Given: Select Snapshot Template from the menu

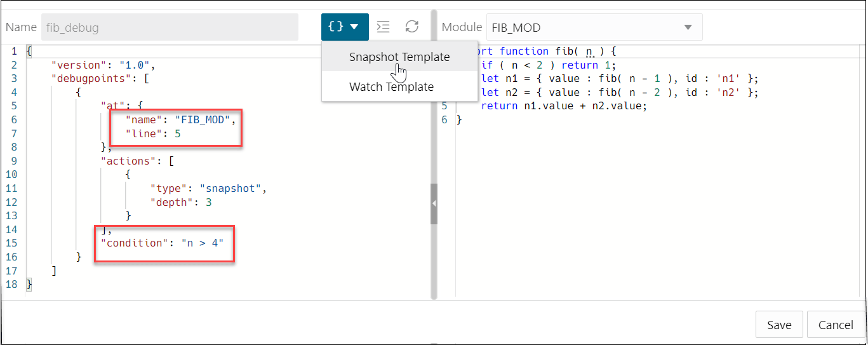Looking at the screenshot, I should (x=399, y=57).
